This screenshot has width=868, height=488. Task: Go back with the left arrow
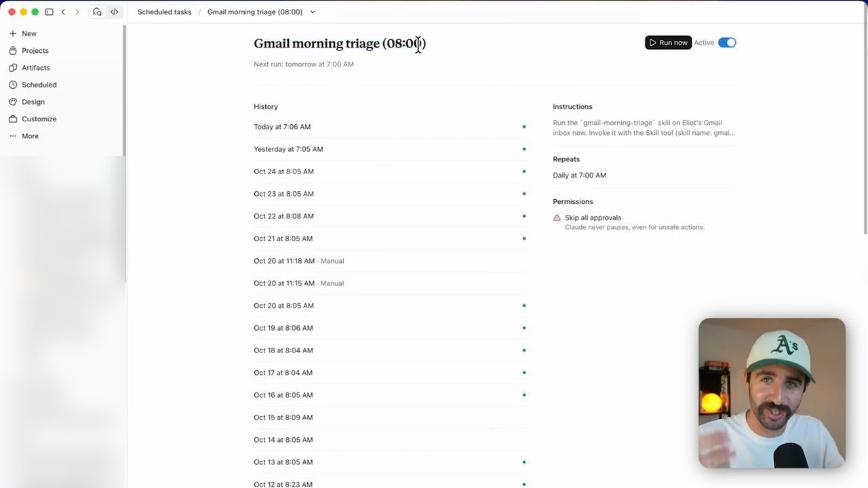63,12
